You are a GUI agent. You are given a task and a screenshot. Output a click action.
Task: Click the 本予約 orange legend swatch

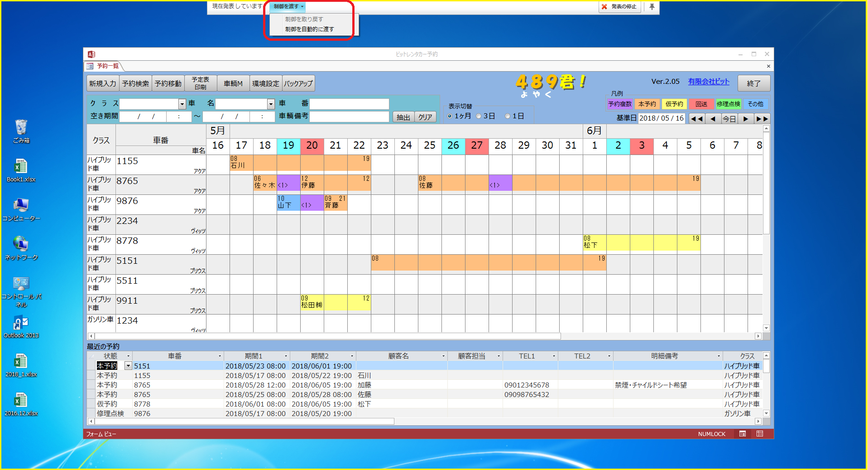click(647, 104)
